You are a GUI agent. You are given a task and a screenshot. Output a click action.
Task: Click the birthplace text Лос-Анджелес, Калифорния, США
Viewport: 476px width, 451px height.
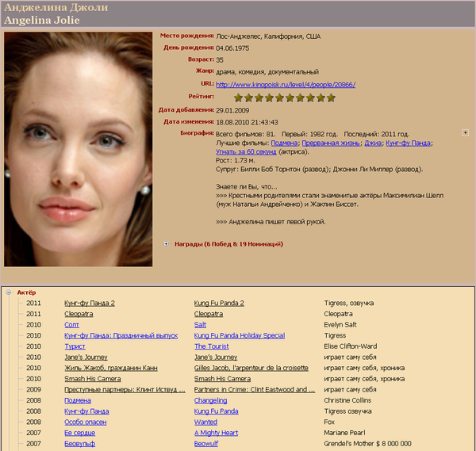(268, 36)
